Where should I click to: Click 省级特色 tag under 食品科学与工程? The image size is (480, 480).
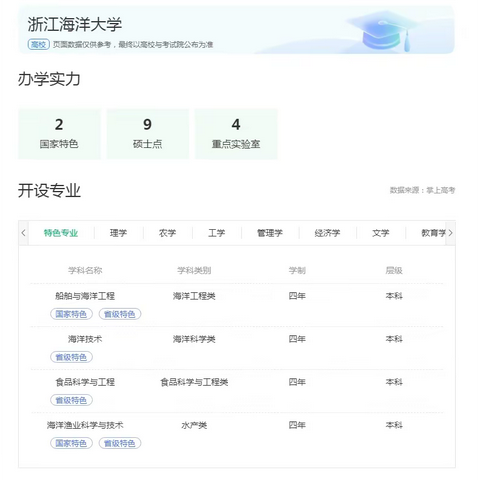pyautogui.click(x=71, y=400)
